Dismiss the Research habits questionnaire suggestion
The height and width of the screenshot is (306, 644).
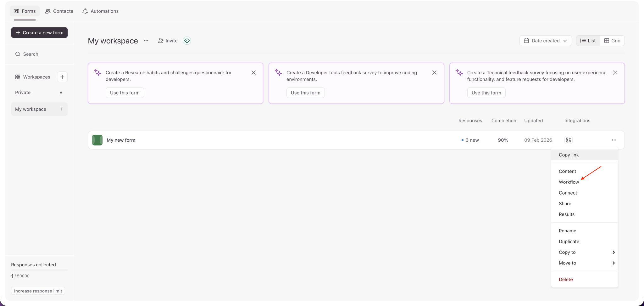coord(253,73)
